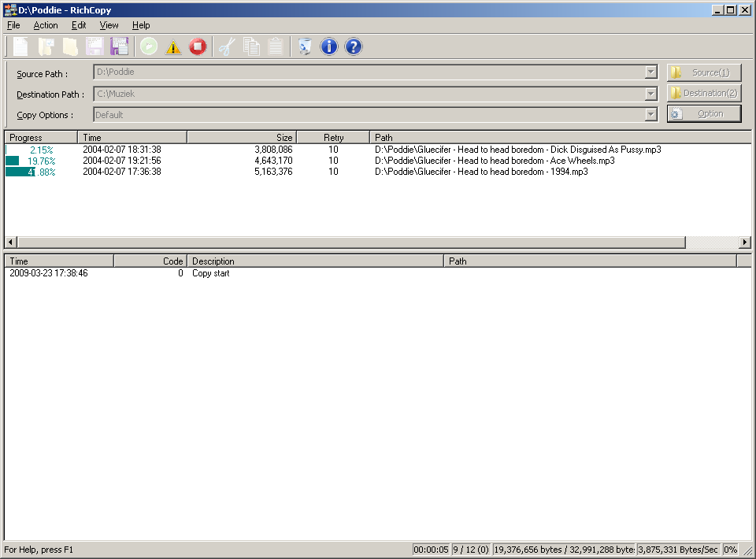Click the size value 5,163,376
Screen dimensions: 756x559
pyautogui.click(x=273, y=172)
